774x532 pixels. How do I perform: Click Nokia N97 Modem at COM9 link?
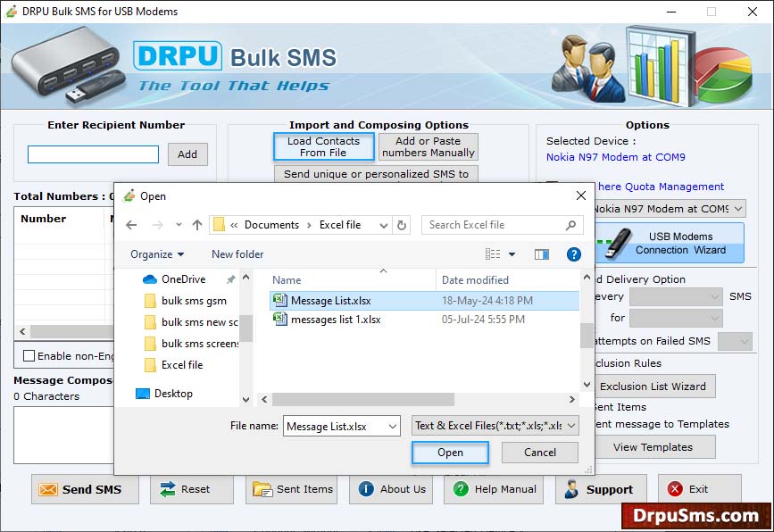[616, 157]
